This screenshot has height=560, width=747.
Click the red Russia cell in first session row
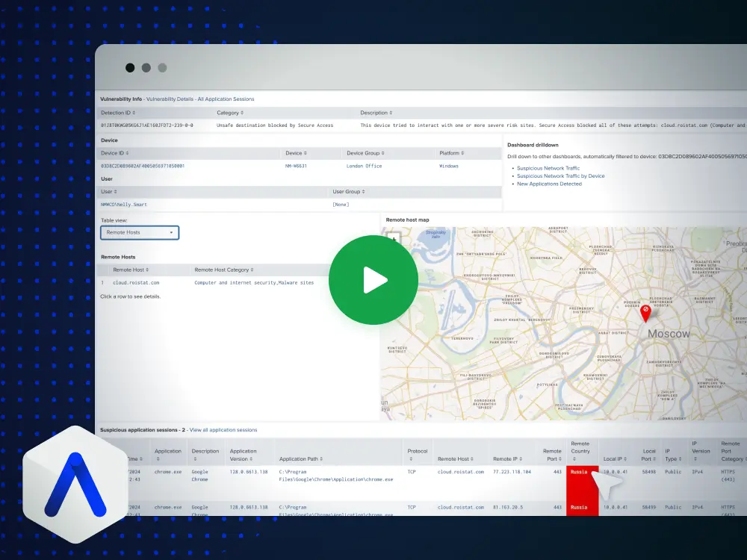click(x=582, y=483)
